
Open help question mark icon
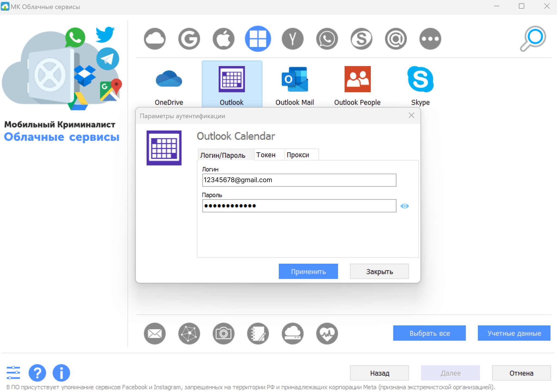37,373
